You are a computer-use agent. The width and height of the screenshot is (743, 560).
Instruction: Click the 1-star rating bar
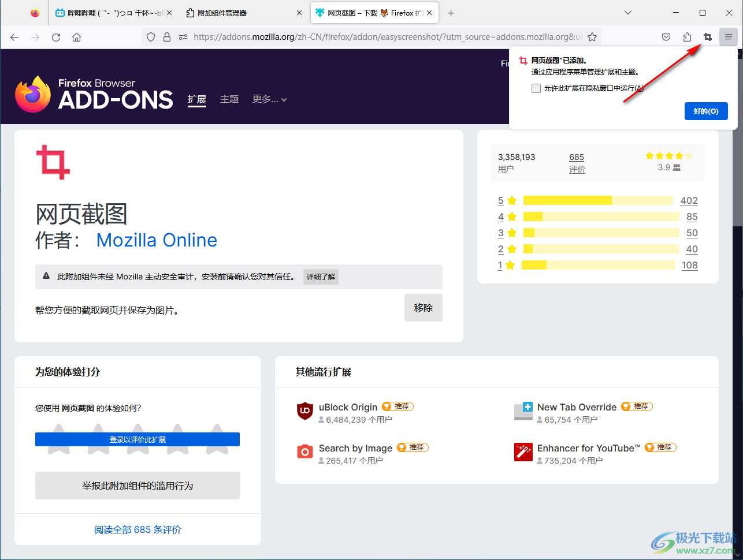click(598, 265)
